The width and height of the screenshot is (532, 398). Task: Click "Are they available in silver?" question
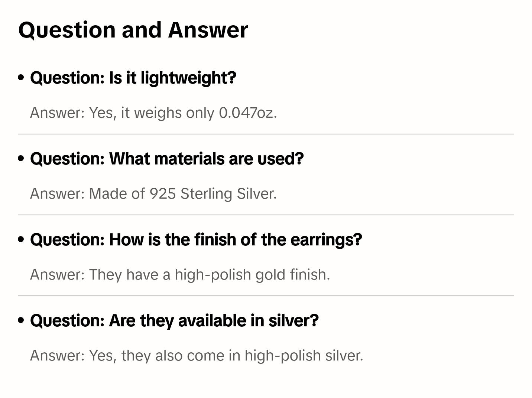click(174, 320)
